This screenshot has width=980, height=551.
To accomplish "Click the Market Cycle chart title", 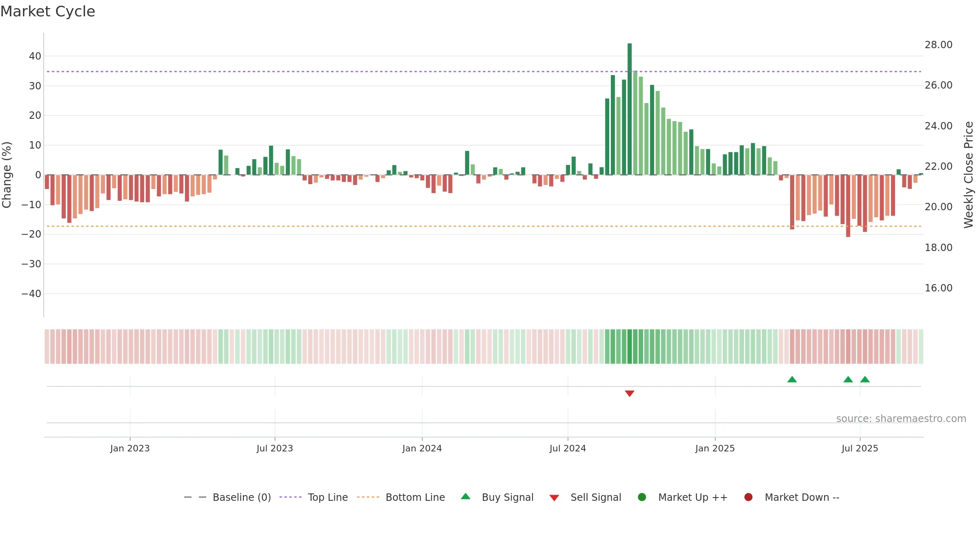I will 48,11.
